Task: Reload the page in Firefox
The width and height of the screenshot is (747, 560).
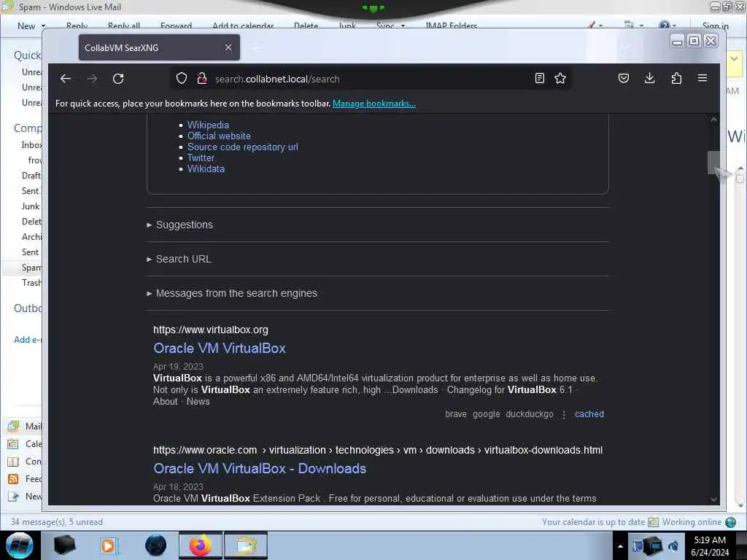Action: 118,79
